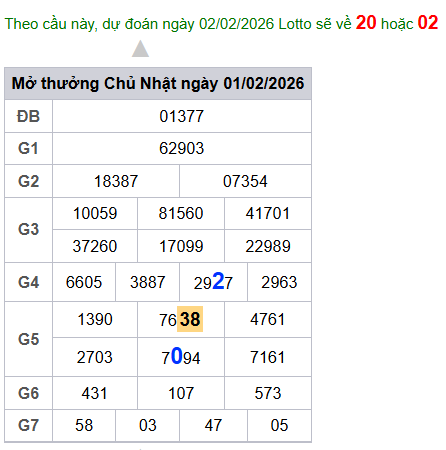446x450 pixels.
Task: Click the G5 row label
Action: point(29,339)
